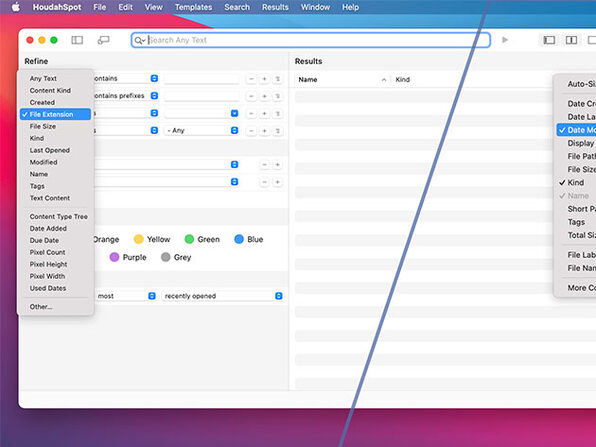Click in the 'Search Any Text' field

pyautogui.click(x=311, y=40)
